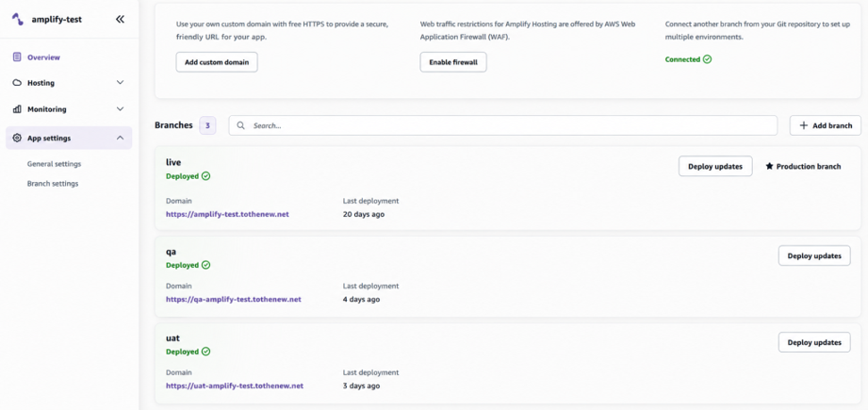Click the Connected status text

coord(682,59)
